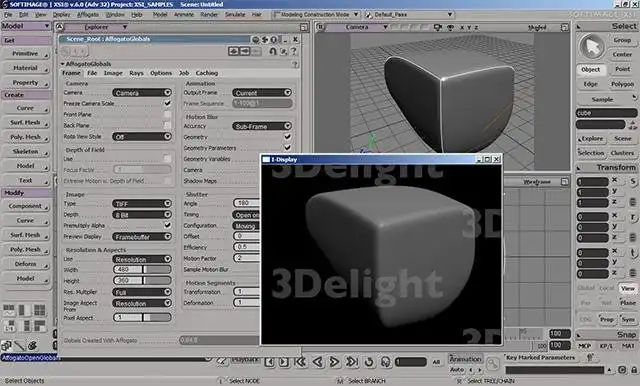Click the AffogatoGlobals help question mark icon
The height and width of the screenshot is (386, 640).
pos(295,64)
